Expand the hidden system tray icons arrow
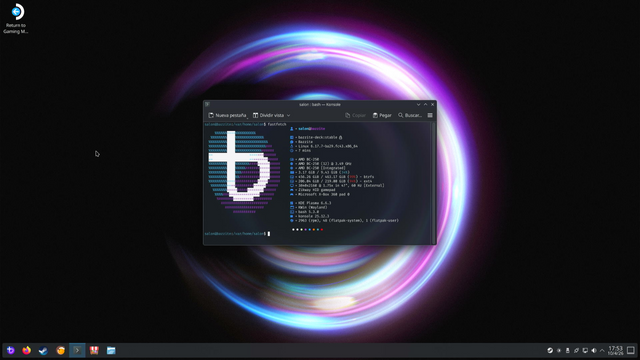 pos(602,350)
